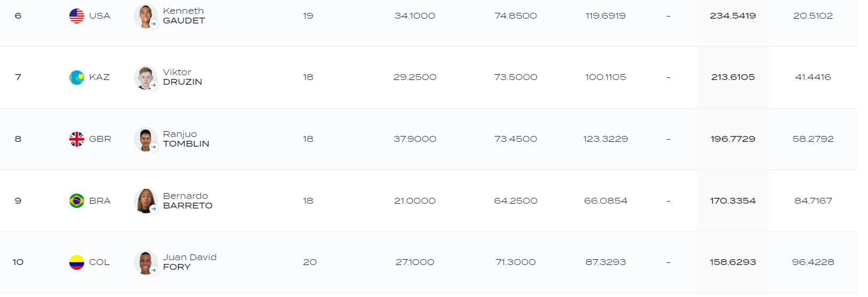Click Viktor Druzin's profile photo

(145, 77)
